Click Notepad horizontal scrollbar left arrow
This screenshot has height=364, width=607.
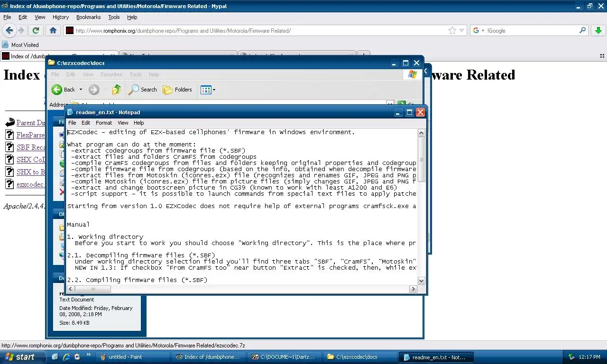[71, 289]
